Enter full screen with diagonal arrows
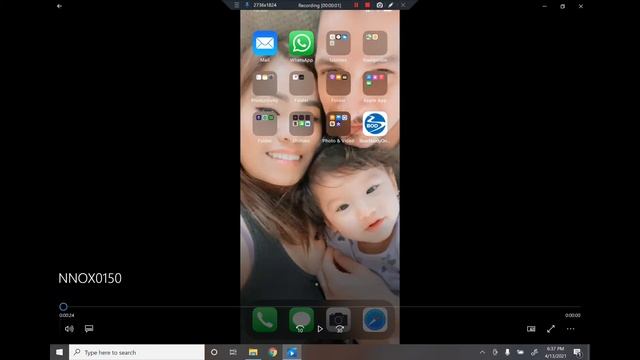Image resolution: width=640 pixels, height=360 pixels. [551, 329]
